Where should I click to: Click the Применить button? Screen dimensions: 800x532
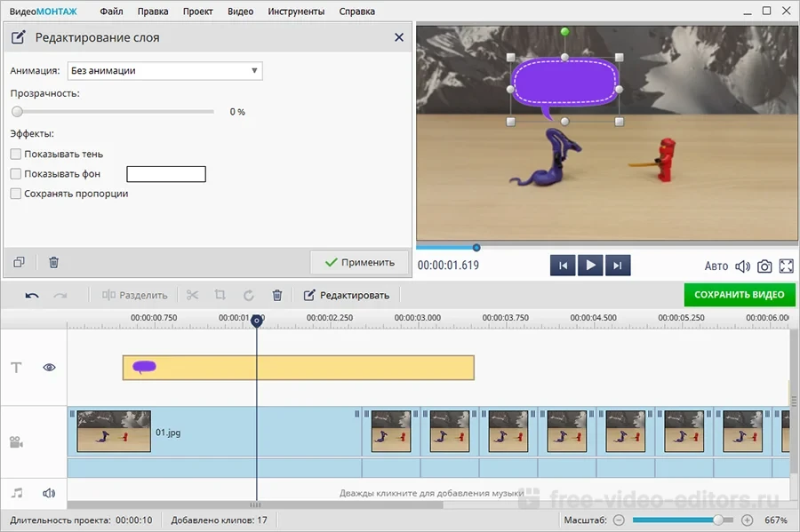point(359,262)
